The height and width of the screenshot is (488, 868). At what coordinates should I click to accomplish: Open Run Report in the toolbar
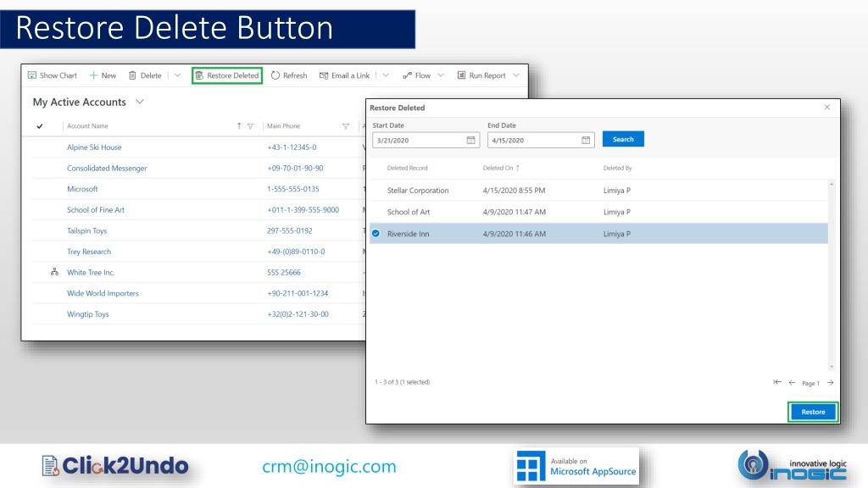coord(481,75)
